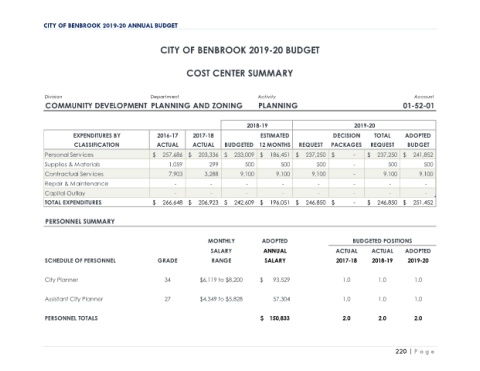Select the estimated Personal Services value '186,451'
The width and height of the screenshot is (480, 371).
pos(280,155)
